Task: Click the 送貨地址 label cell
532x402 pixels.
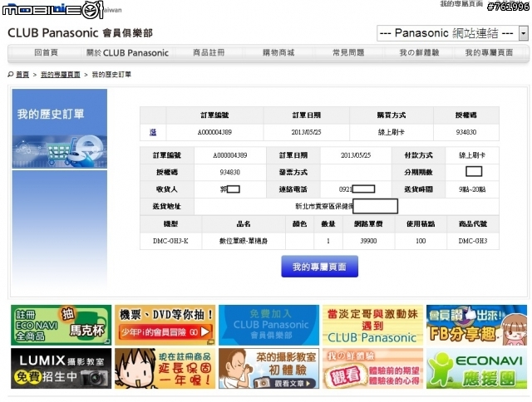Action: point(167,207)
